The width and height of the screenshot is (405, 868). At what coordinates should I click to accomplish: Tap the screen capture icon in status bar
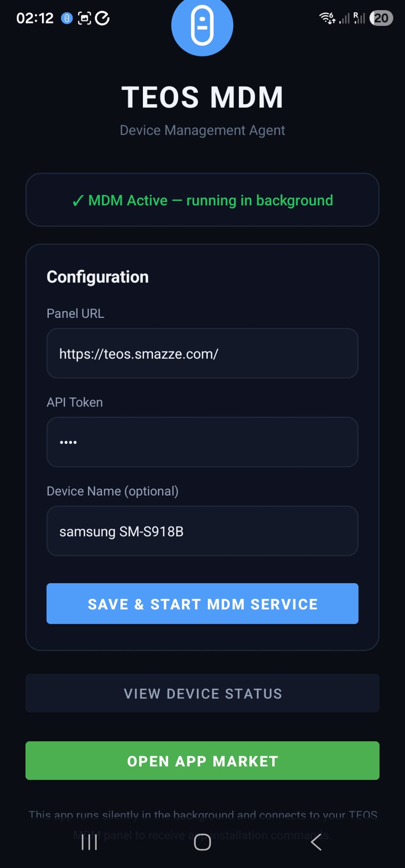[x=84, y=18]
